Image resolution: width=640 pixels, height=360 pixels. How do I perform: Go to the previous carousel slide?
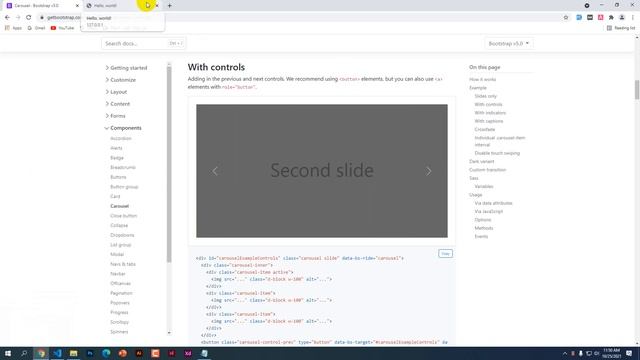215,171
